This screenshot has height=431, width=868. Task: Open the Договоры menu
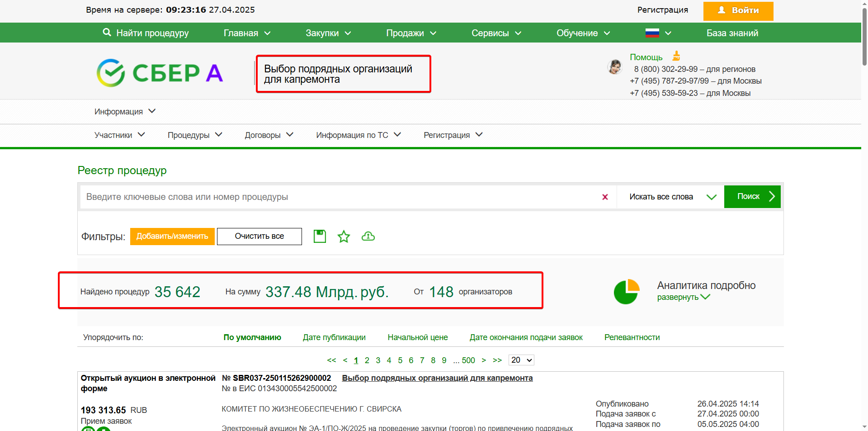click(x=269, y=135)
